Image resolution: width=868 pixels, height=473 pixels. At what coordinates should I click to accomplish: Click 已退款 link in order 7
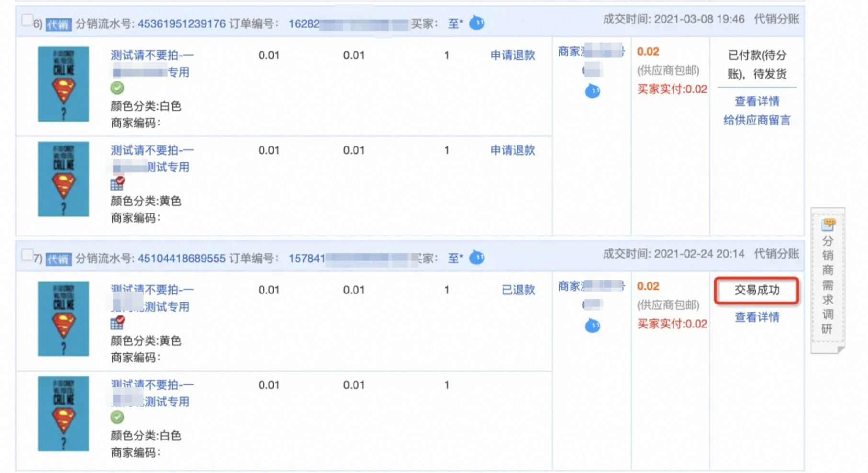pos(518,290)
